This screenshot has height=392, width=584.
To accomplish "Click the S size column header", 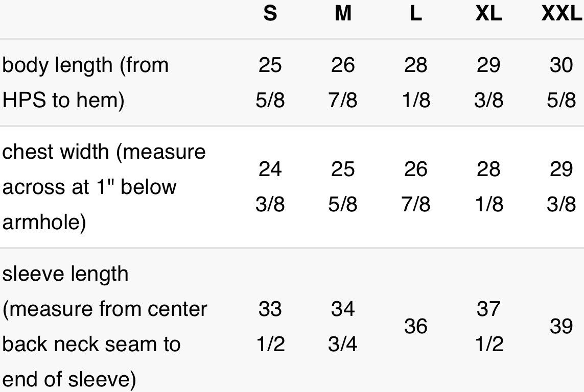I will pyautogui.click(x=270, y=14).
